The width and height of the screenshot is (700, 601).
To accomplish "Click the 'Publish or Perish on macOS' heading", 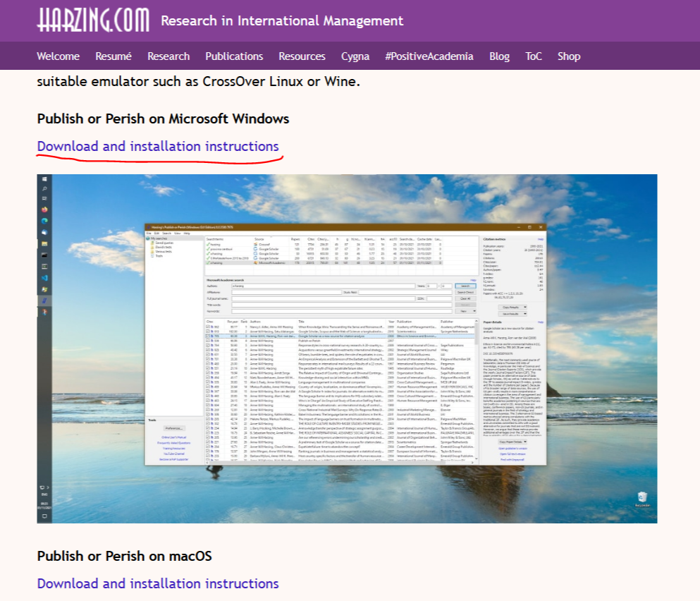I will pyautogui.click(x=124, y=556).
